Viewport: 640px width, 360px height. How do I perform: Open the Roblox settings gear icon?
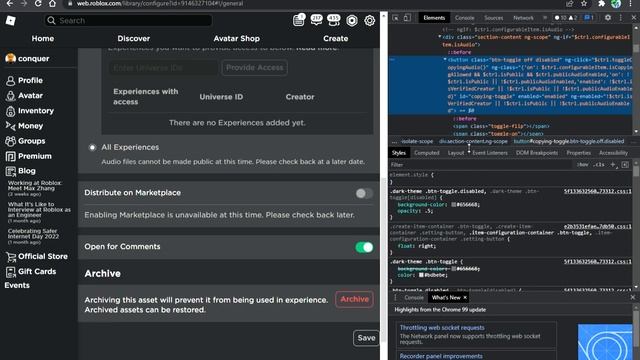[x=370, y=20]
